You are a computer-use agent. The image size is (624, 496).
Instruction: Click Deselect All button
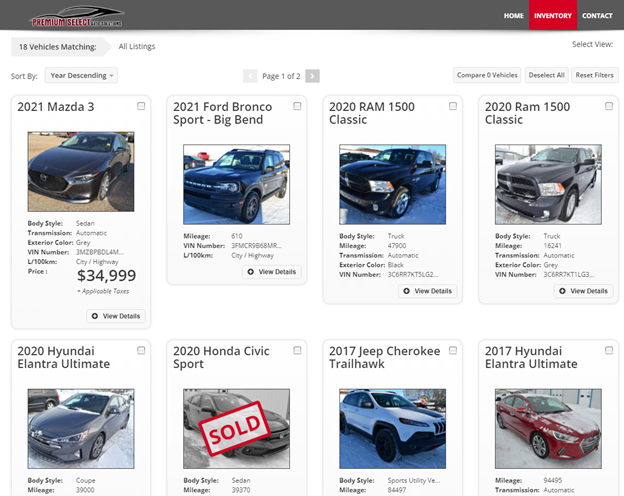coord(546,75)
